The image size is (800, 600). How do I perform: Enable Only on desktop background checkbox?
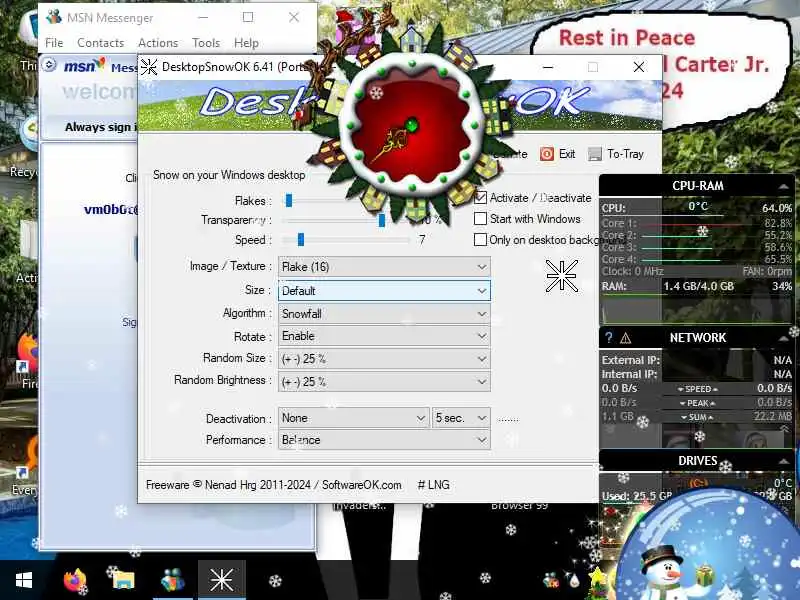coord(480,240)
